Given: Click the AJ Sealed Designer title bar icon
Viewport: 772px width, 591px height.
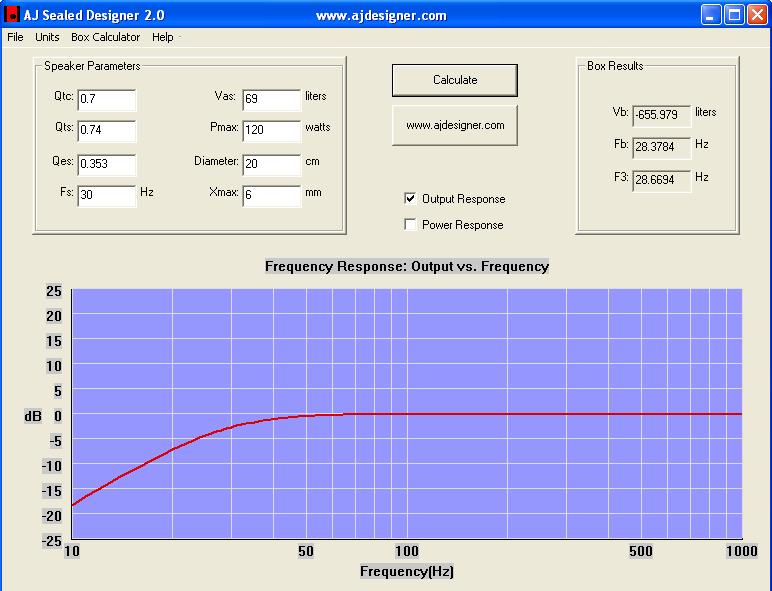Looking at the screenshot, I should [11, 15].
